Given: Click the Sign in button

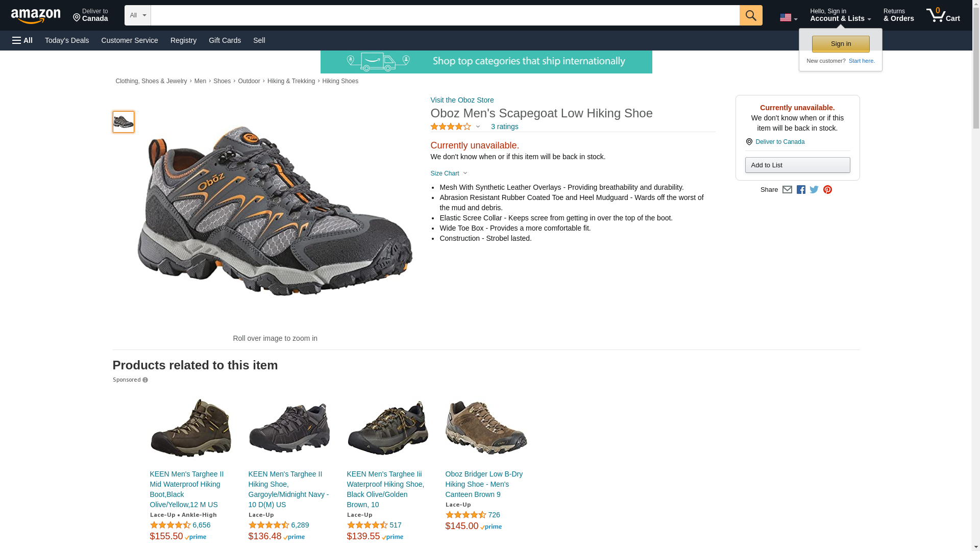Looking at the screenshot, I should [x=840, y=44].
